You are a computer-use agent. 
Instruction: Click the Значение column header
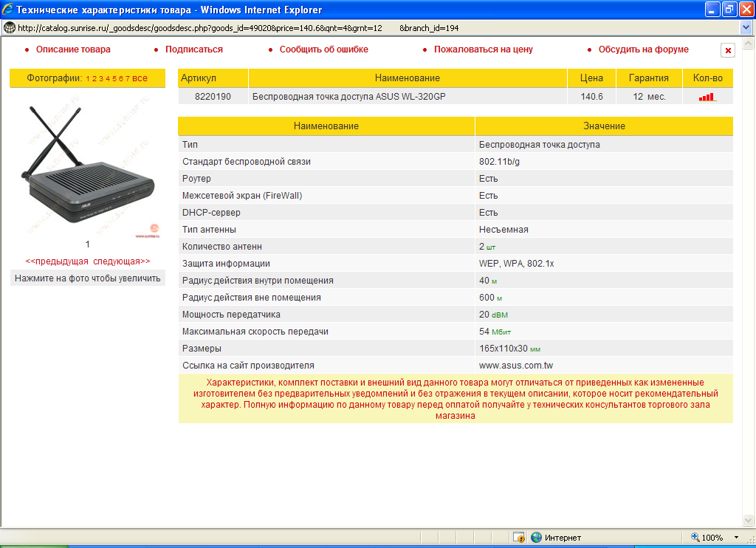[604, 126]
